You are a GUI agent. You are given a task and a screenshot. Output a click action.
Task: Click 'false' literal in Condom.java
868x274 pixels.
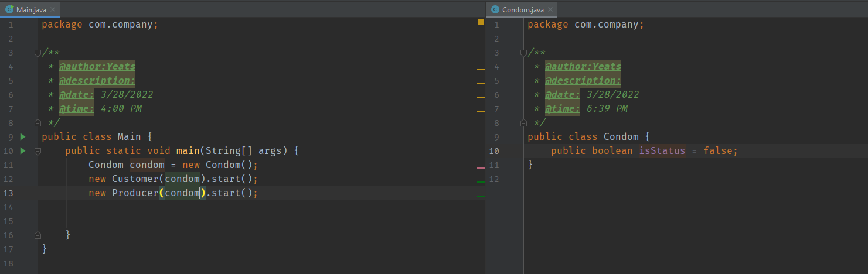point(718,151)
